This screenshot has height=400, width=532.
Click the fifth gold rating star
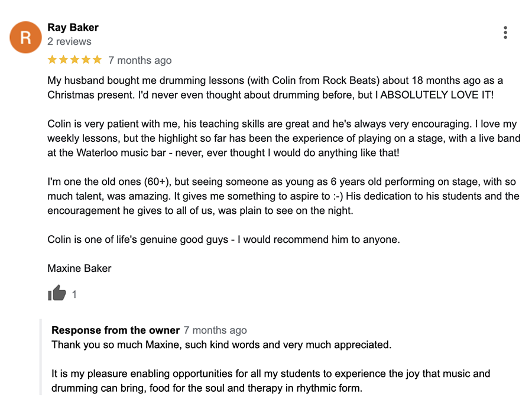click(98, 60)
